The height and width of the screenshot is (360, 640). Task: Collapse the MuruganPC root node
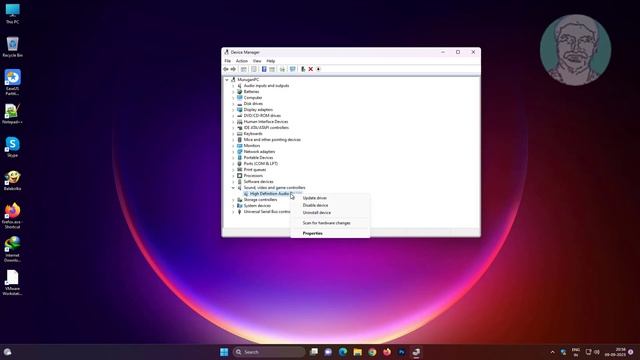tap(227, 80)
